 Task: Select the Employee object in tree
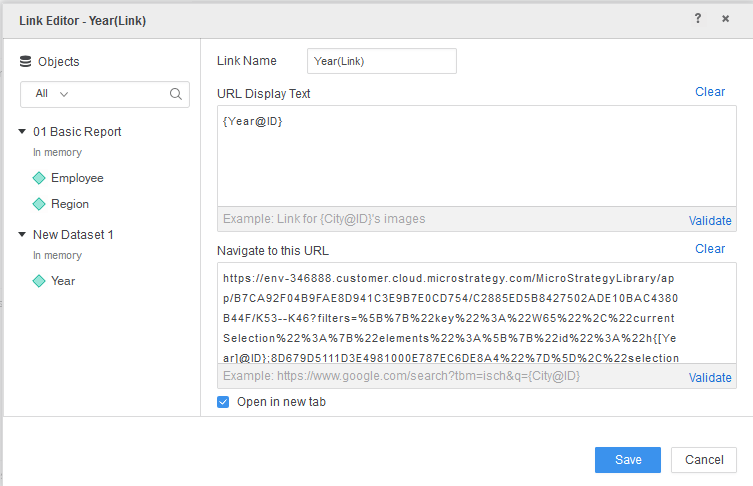pos(77,178)
